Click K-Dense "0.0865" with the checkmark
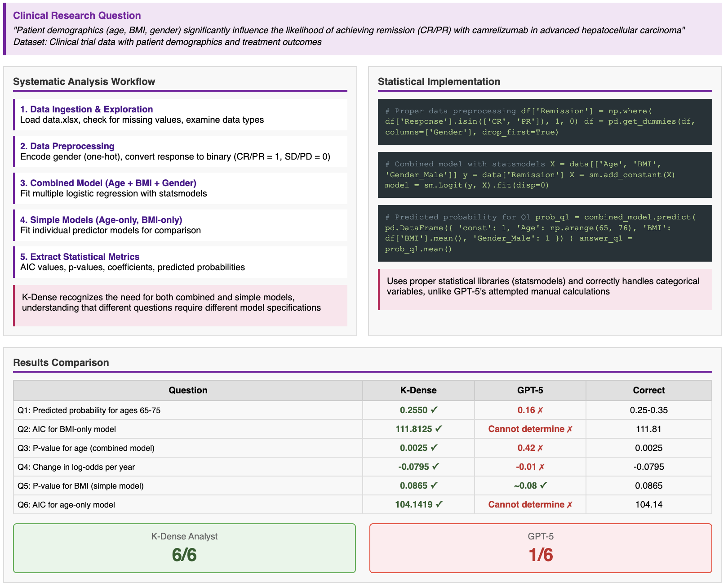Image resolution: width=728 pixels, height=588 pixels. tap(418, 486)
